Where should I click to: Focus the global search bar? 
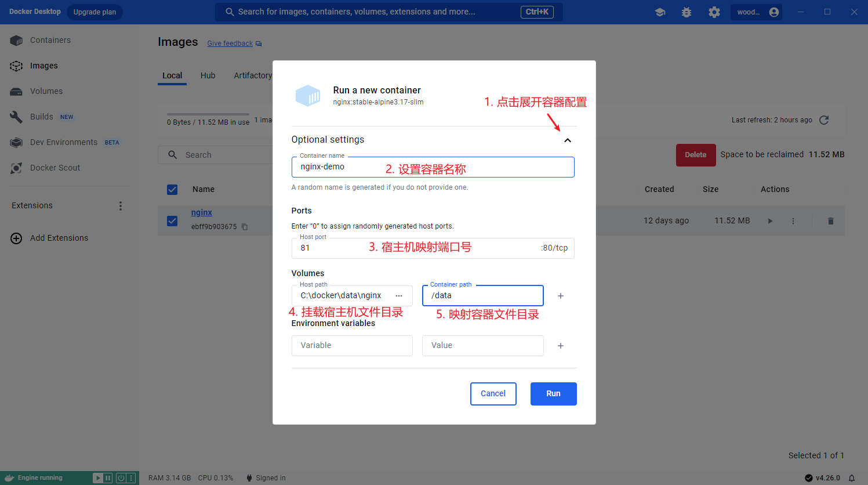[x=388, y=12]
